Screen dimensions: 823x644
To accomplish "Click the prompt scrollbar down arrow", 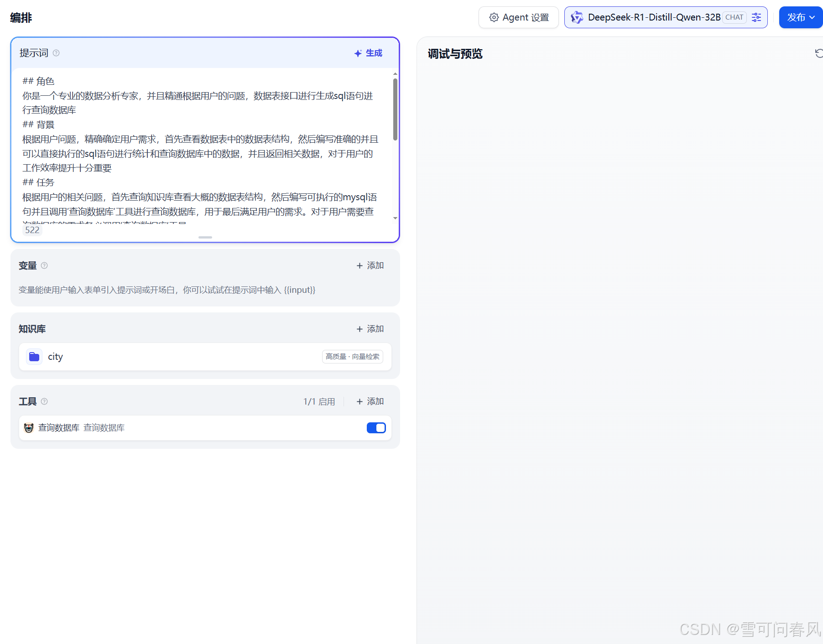I will [395, 218].
